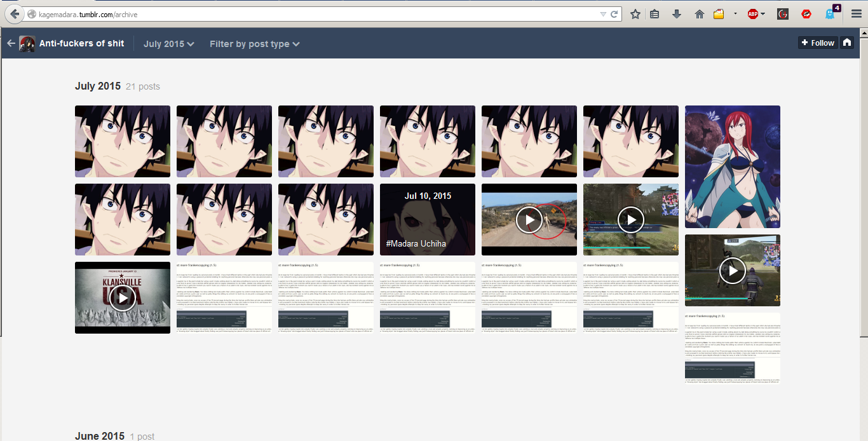Image resolution: width=868 pixels, height=441 pixels.
Task: Open the Filter by post type dropdown
Action: [254, 44]
